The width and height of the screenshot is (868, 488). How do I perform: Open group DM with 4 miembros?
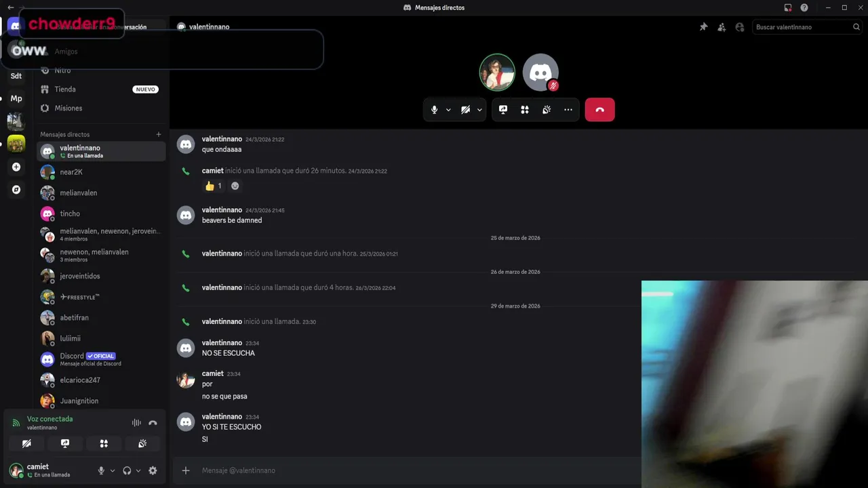pyautogui.click(x=102, y=235)
